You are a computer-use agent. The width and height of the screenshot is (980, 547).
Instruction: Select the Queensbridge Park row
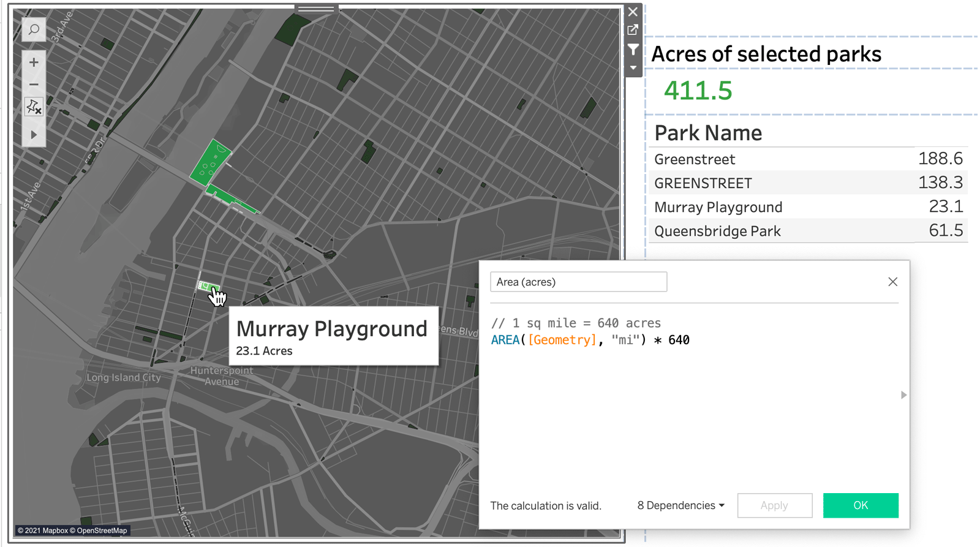717,231
